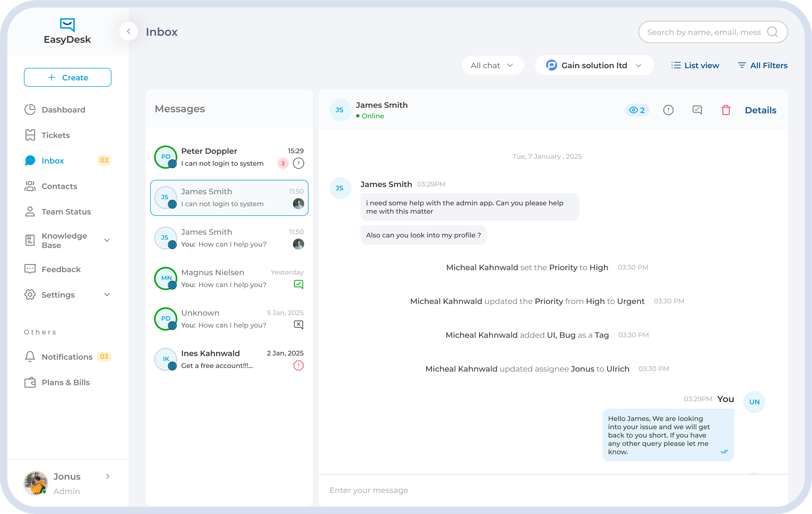Click the alert badge on Ines Kahnwald message
The width and height of the screenshot is (812, 514).
click(298, 365)
